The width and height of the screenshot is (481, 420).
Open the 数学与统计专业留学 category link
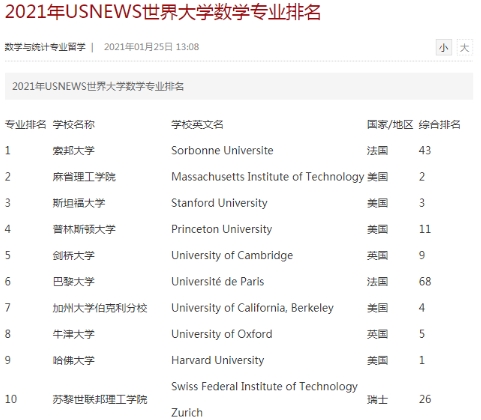coord(45,47)
